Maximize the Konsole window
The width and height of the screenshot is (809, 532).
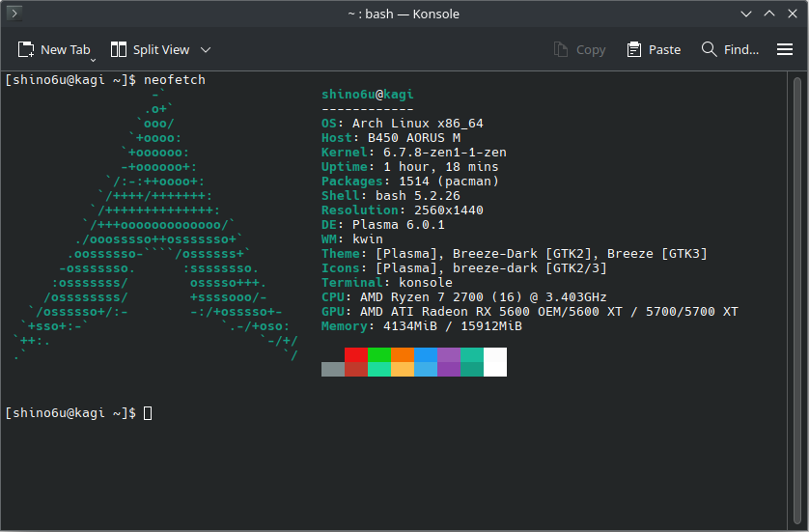point(769,14)
